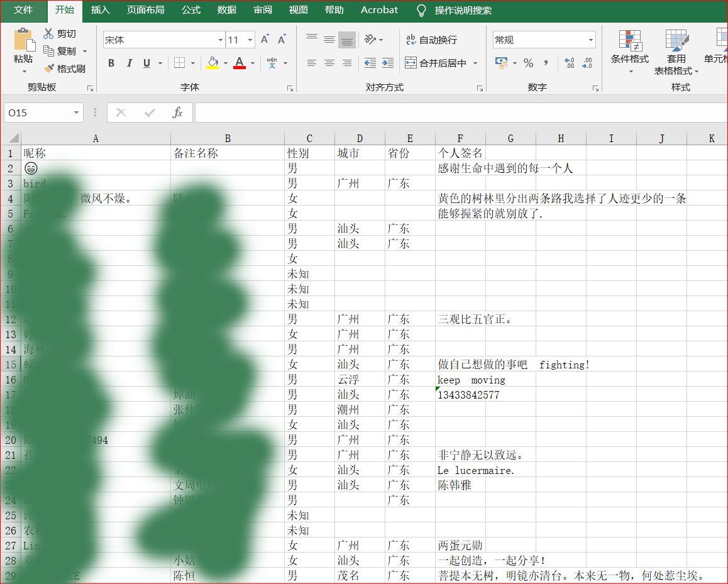Decrease decimal places icon

[x=587, y=63]
